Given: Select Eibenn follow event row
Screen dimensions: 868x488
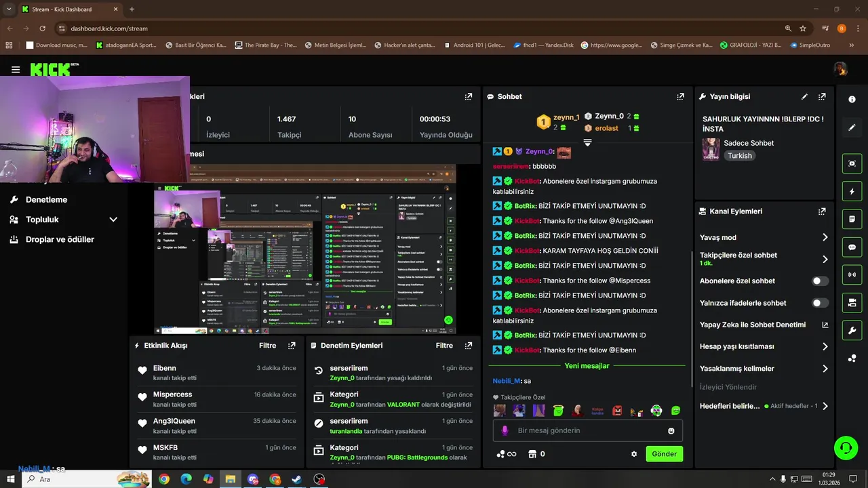Looking at the screenshot, I should (216, 372).
